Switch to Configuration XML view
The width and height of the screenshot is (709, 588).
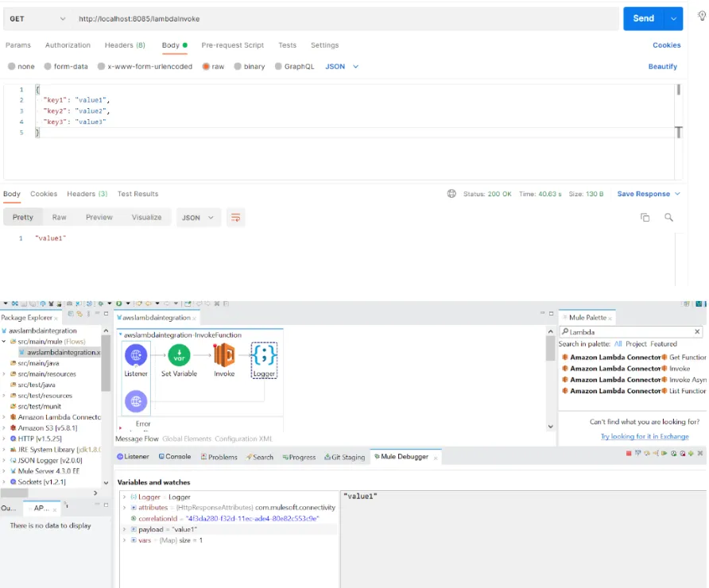click(x=243, y=439)
